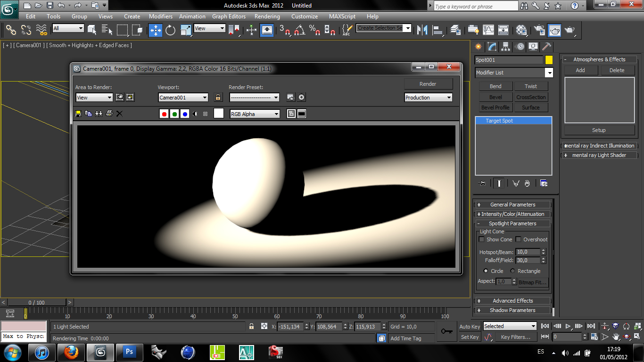Print the rendered frame
644x362 pixels.
point(109,114)
